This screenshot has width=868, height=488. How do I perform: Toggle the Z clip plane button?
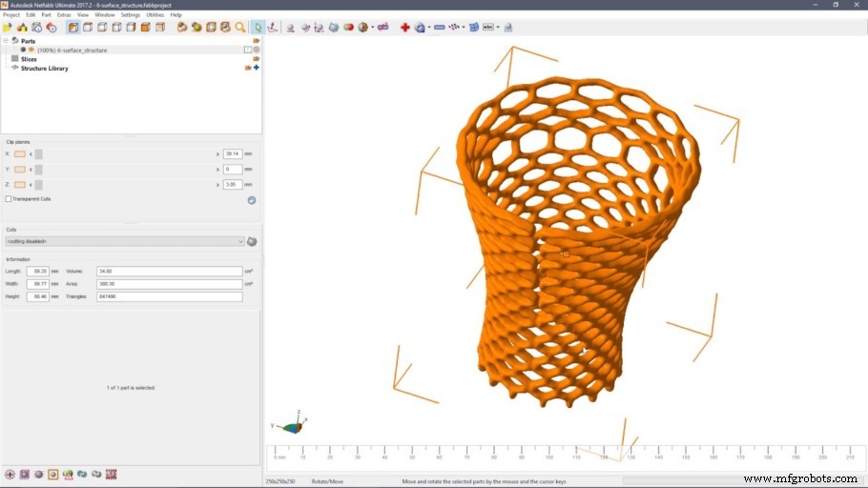pyautogui.click(x=20, y=185)
